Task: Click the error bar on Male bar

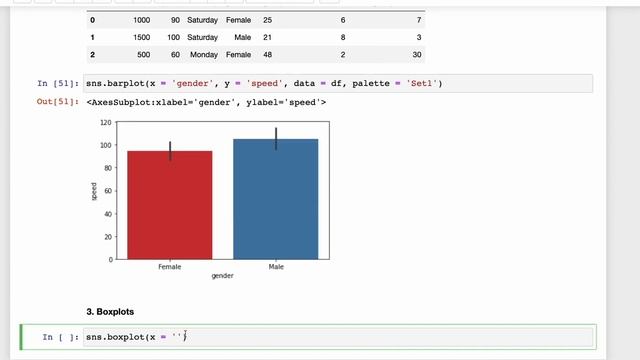Action: click(x=276, y=139)
